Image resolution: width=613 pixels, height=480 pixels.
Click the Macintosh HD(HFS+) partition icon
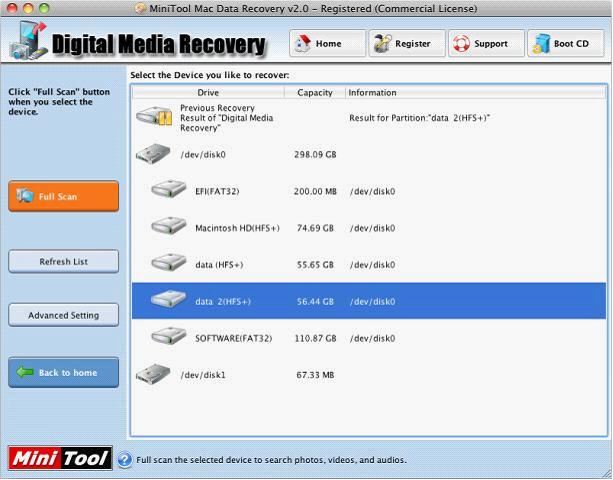click(168, 226)
